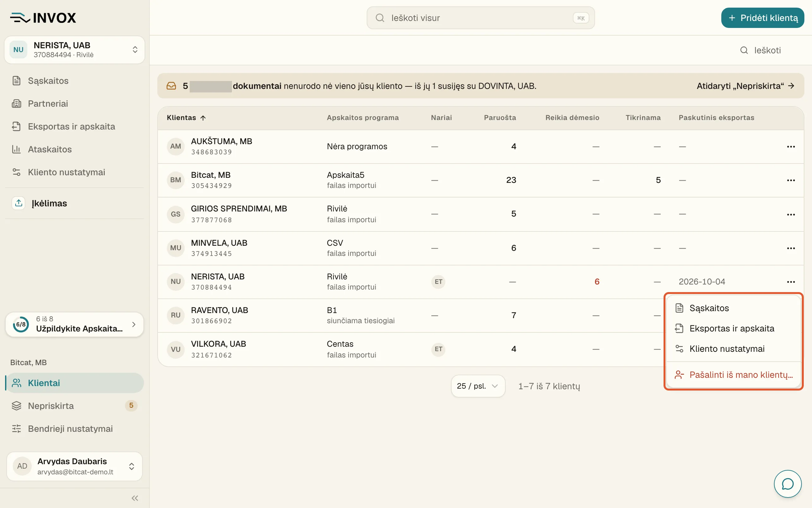Open the chat support bubble

click(788, 484)
